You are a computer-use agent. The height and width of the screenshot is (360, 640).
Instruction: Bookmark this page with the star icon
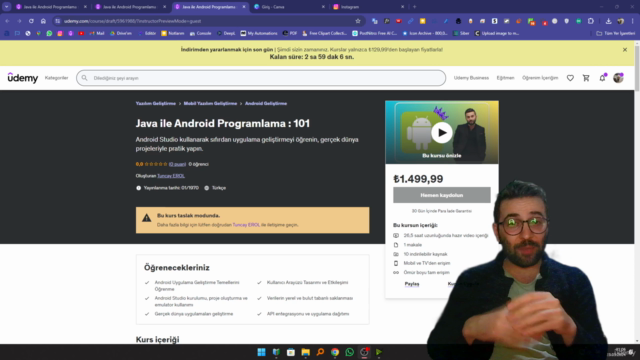point(358,21)
